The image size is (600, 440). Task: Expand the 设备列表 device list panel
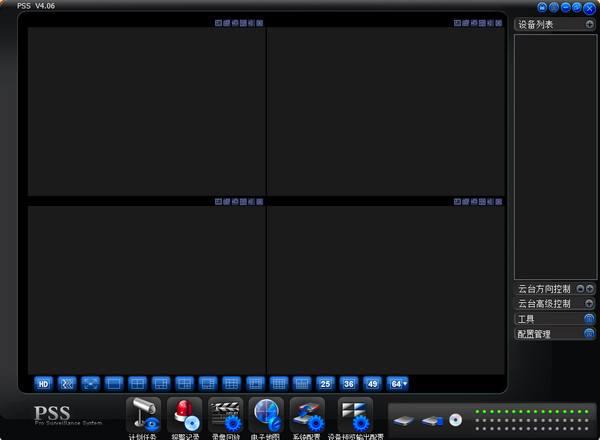tap(589, 24)
